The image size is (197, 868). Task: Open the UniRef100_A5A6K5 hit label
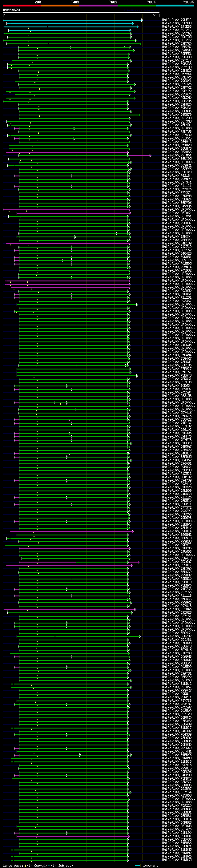coord(177,416)
